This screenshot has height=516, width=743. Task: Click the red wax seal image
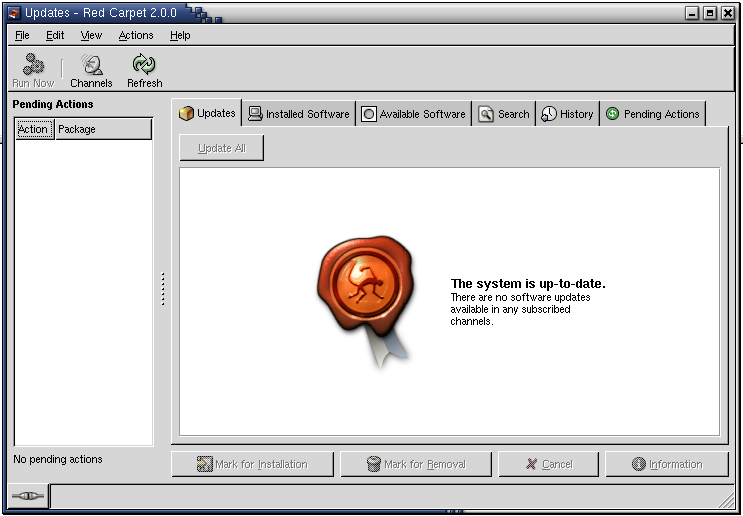[x=365, y=300]
